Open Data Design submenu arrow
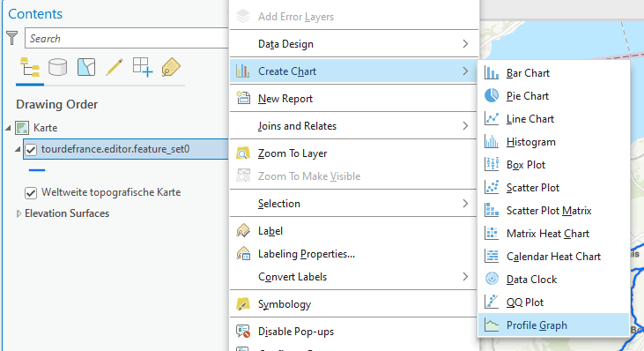The height and width of the screenshot is (351, 644). [465, 43]
